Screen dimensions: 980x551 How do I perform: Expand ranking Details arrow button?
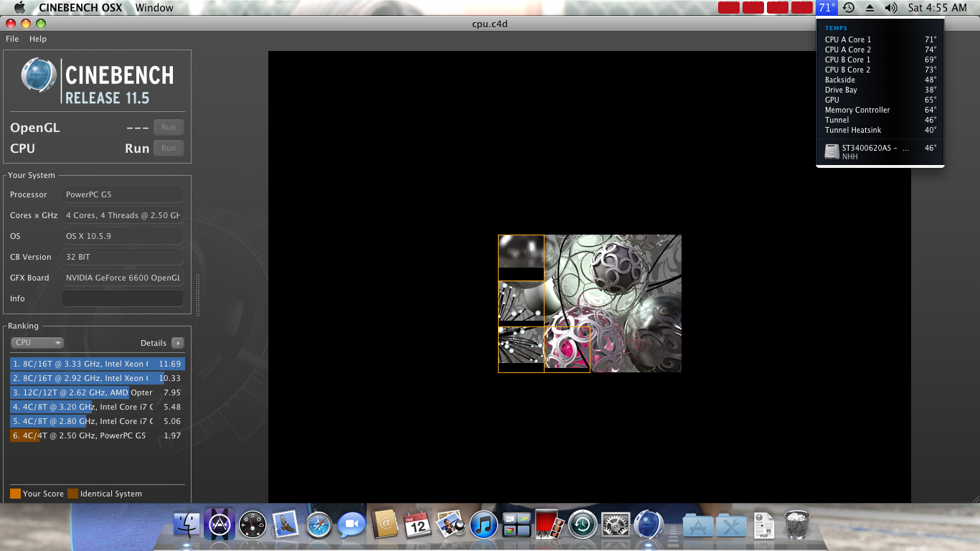pyautogui.click(x=177, y=343)
